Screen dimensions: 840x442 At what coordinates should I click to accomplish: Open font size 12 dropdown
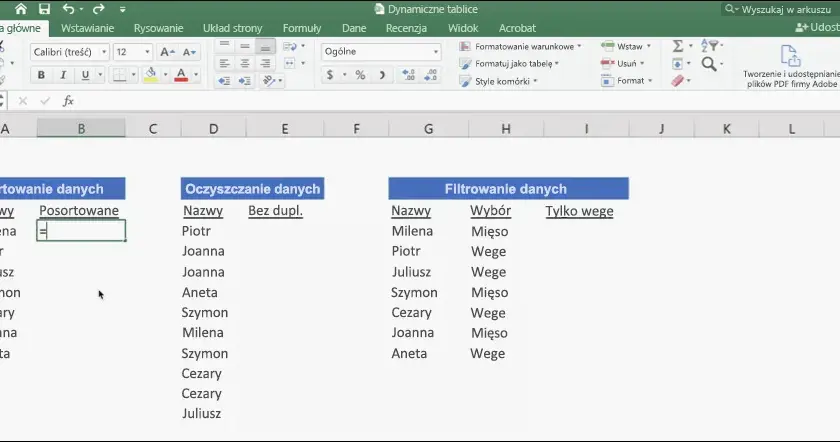pyautogui.click(x=147, y=52)
